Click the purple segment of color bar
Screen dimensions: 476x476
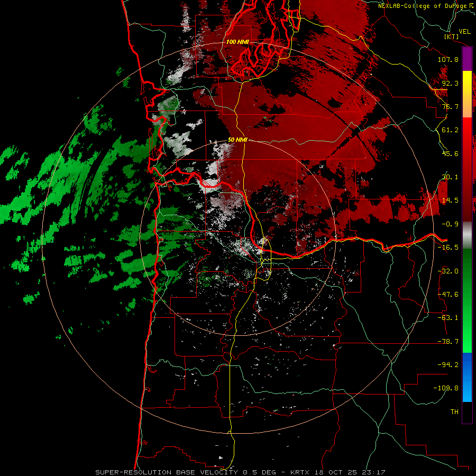pos(467,59)
